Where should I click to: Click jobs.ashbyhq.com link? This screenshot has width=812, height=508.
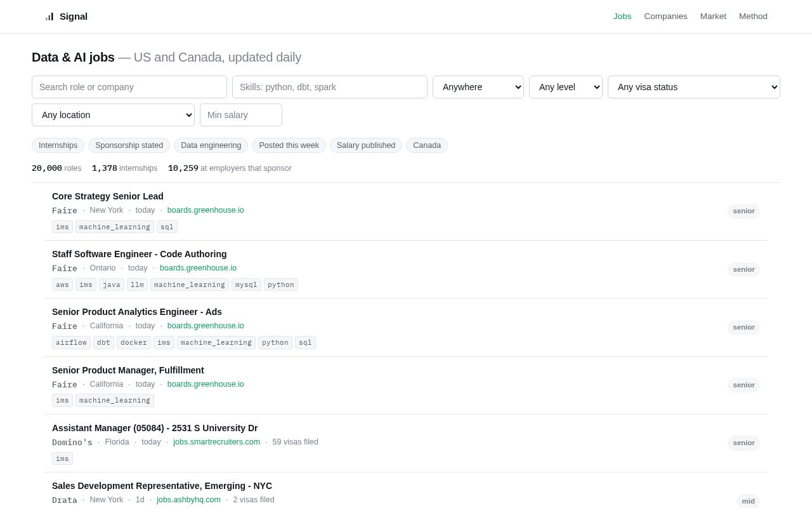(x=188, y=500)
